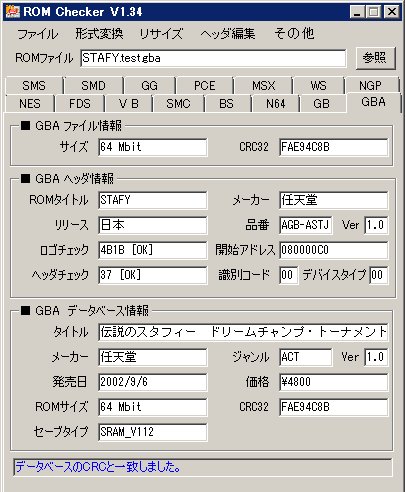Click the デバイスタイプ field
This screenshot has width=405, height=492.
tap(379, 275)
